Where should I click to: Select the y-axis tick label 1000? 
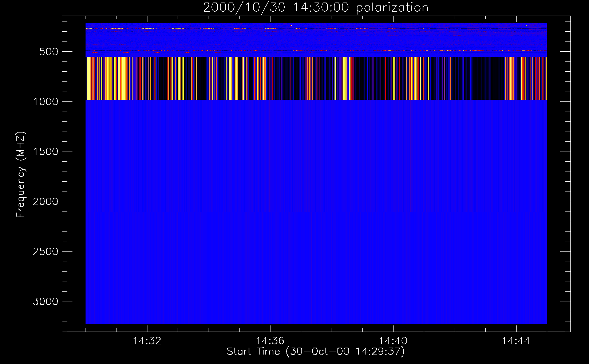click(x=46, y=102)
